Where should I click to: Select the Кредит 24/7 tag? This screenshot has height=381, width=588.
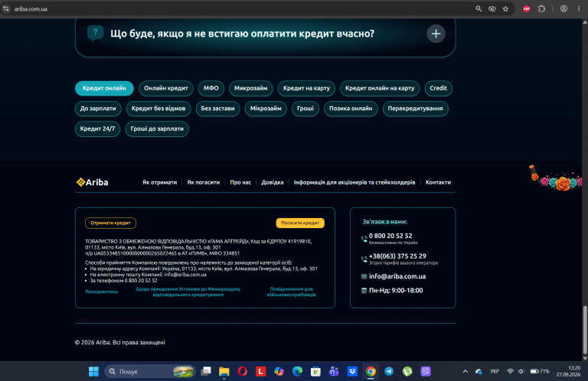pos(97,129)
